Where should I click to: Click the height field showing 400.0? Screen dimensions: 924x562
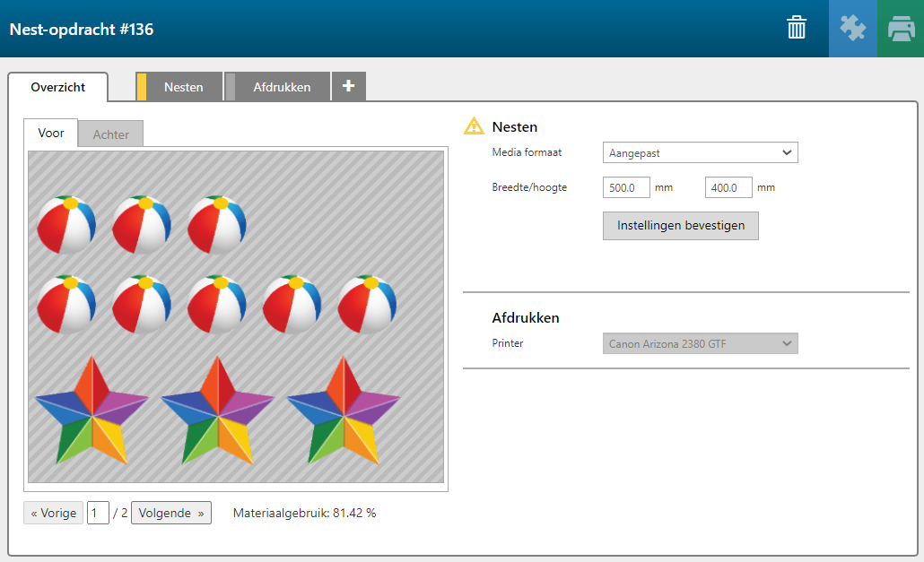coord(728,188)
